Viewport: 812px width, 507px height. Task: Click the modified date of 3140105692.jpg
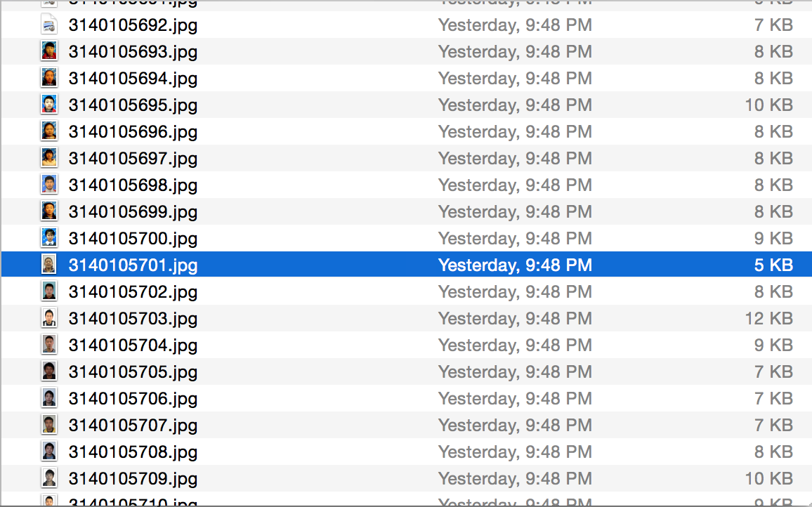pos(516,25)
